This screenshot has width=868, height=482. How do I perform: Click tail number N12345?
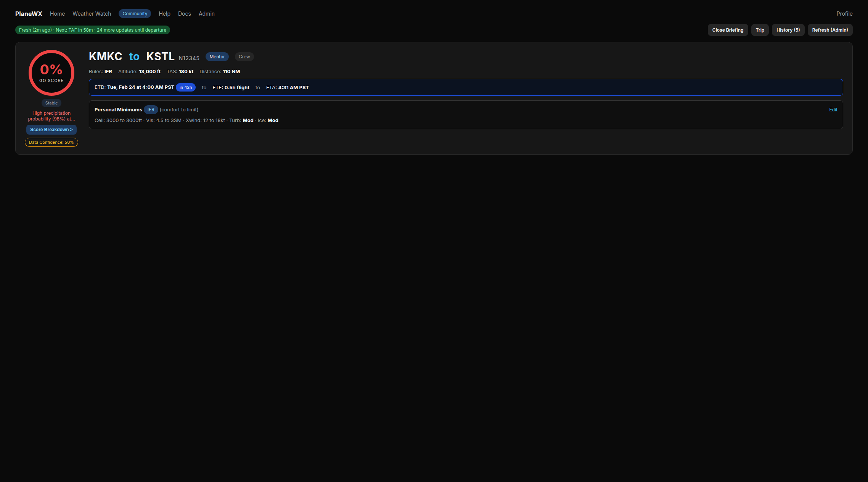click(x=189, y=58)
